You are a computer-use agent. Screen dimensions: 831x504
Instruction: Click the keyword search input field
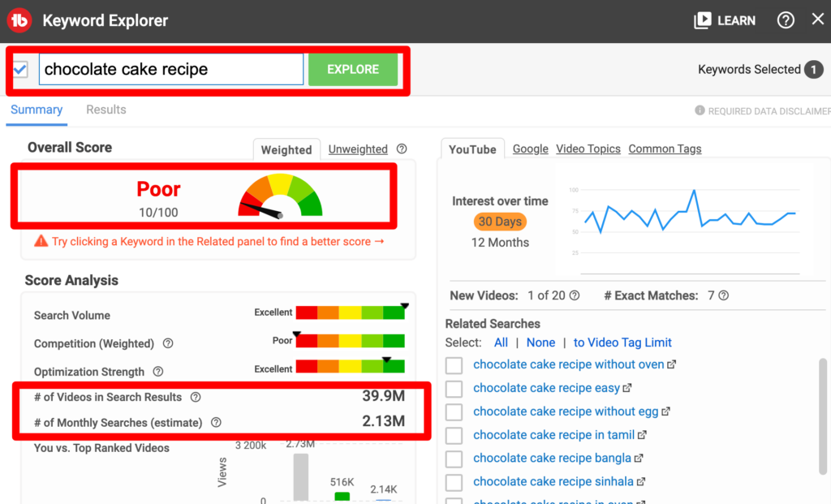(x=171, y=70)
